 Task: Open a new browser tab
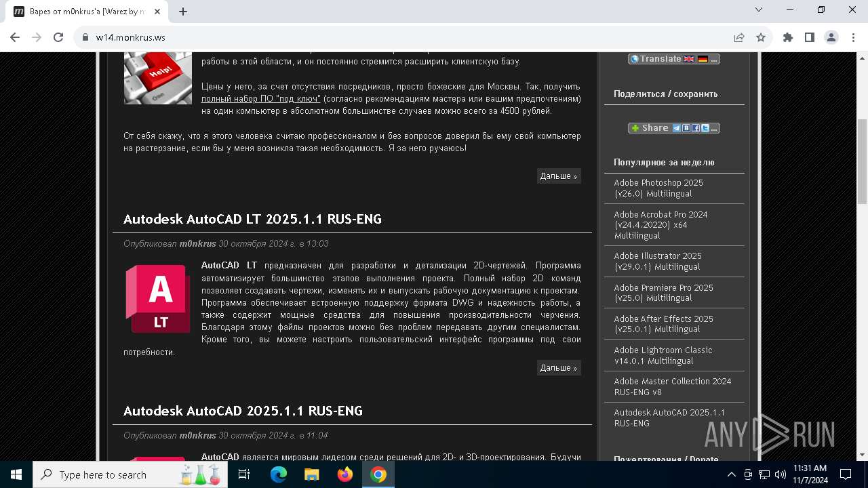point(183,12)
